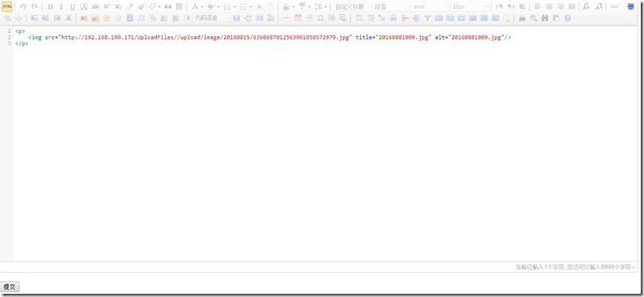Justify text on both sides

pos(572,6)
